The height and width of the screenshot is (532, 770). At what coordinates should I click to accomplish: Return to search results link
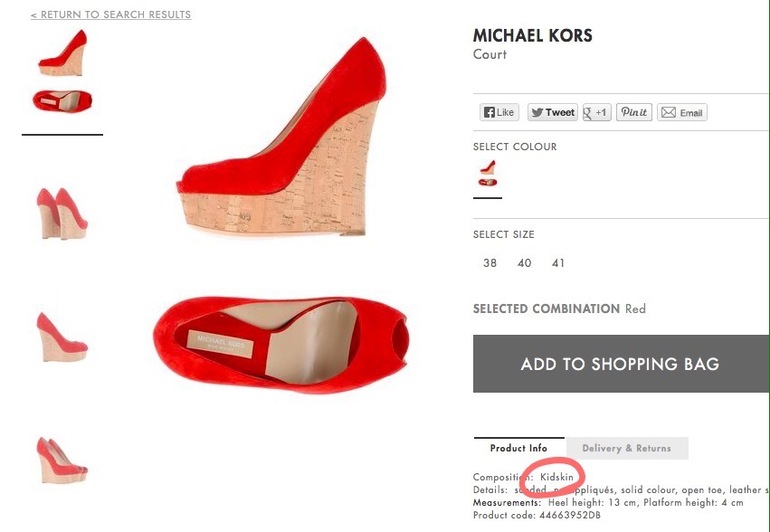tap(110, 15)
